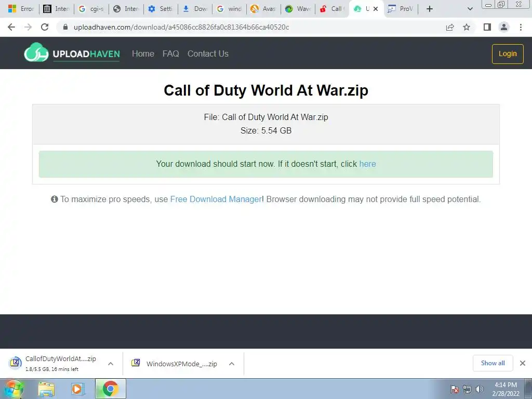Switch to the Settings tab
Image resolution: width=532 pixels, height=399 pixels.
(161, 9)
